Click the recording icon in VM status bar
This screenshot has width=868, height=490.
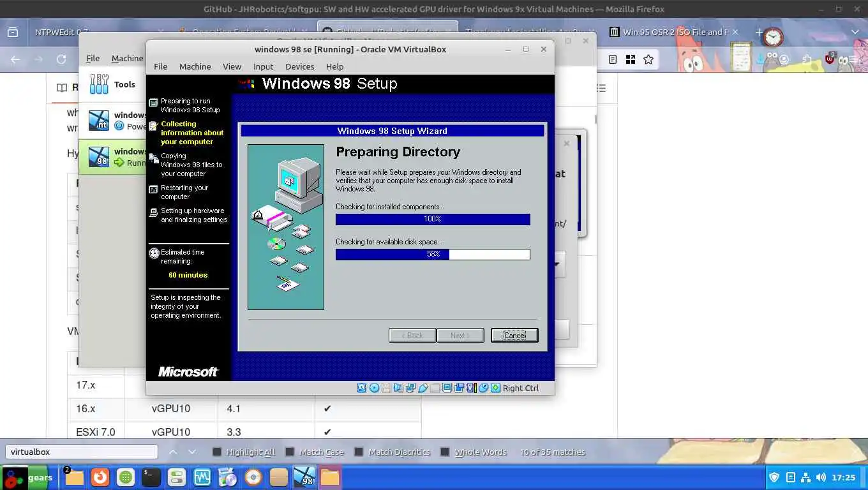pyautogui.click(x=459, y=388)
